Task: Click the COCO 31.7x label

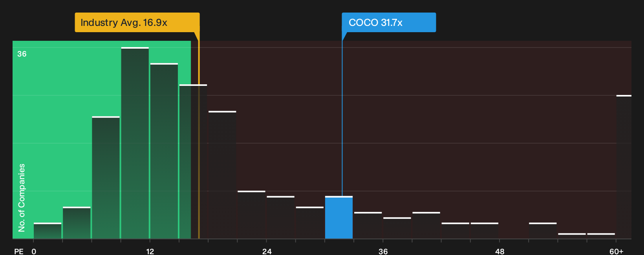Action: tap(389, 22)
